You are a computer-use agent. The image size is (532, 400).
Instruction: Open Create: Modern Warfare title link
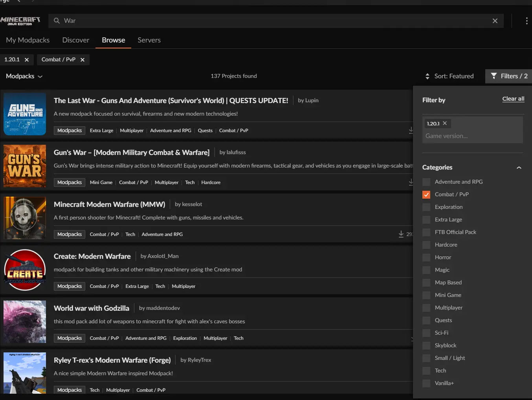[x=92, y=256]
